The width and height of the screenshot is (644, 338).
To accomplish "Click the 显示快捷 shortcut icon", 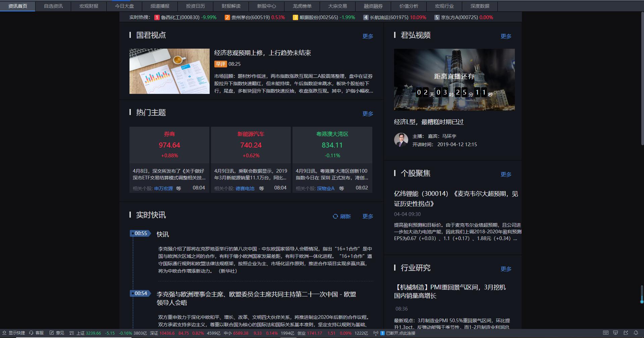I will pyautogui.click(x=5, y=333).
